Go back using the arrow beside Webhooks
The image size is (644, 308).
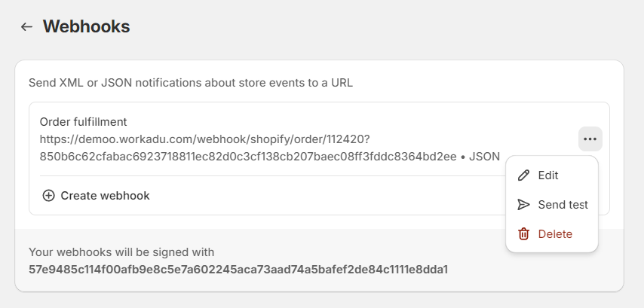pyautogui.click(x=26, y=27)
